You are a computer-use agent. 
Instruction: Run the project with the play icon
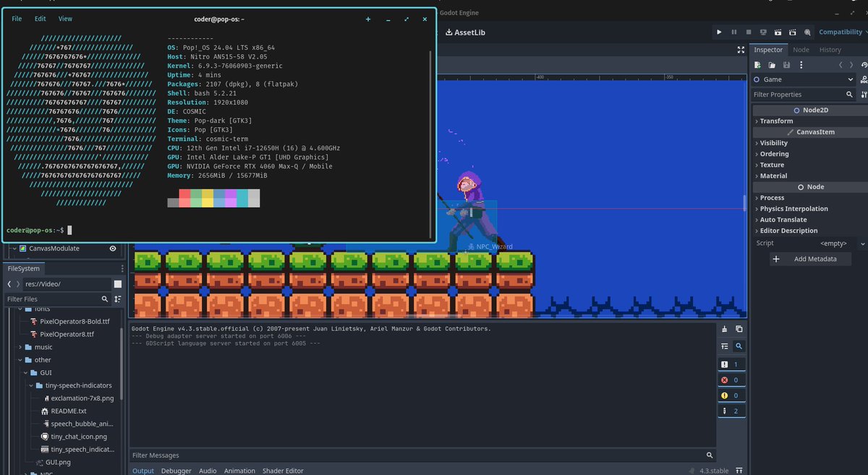pyautogui.click(x=719, y=32)
